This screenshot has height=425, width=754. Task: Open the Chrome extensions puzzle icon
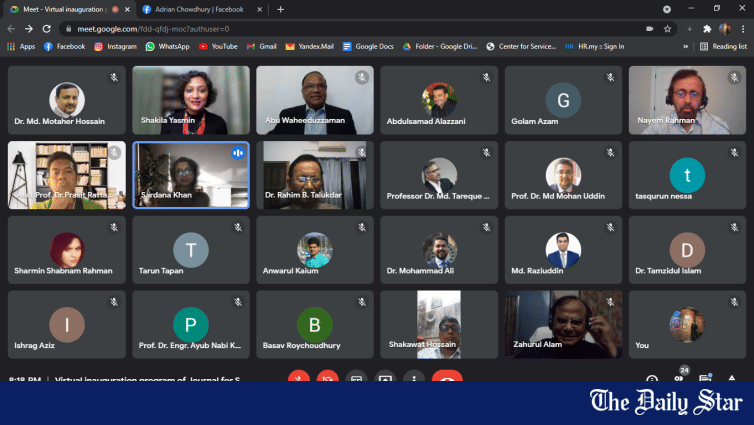[x=706, y=29]
